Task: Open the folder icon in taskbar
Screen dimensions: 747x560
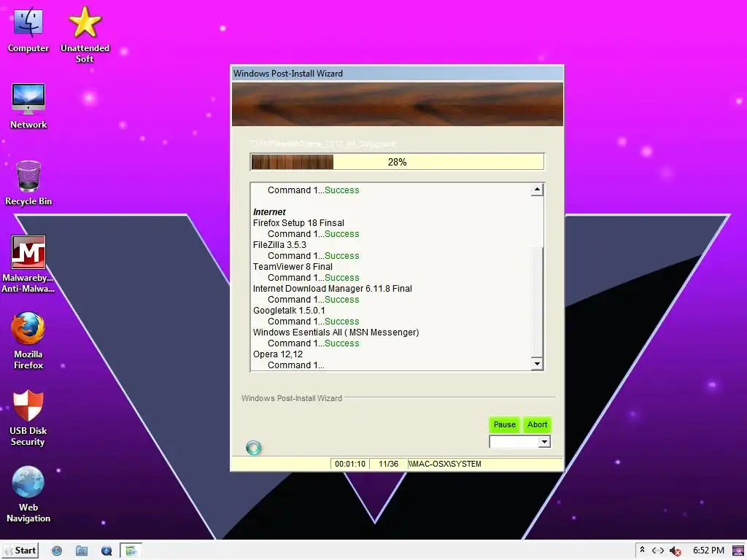Action: pos(82,551)
